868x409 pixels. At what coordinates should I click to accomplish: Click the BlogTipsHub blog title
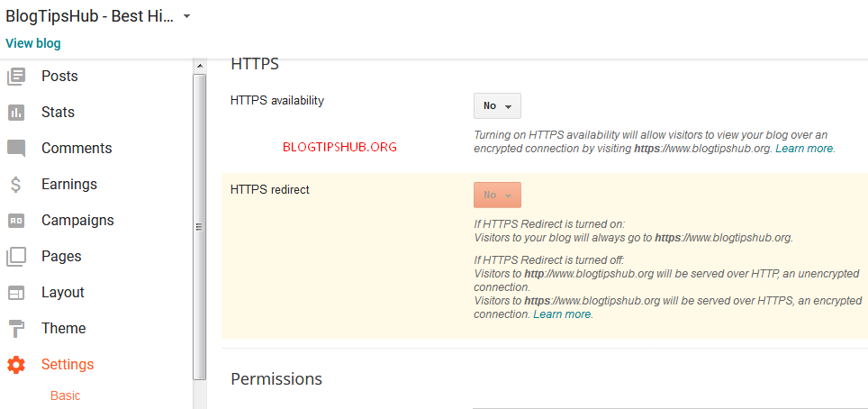coord(88,16)
